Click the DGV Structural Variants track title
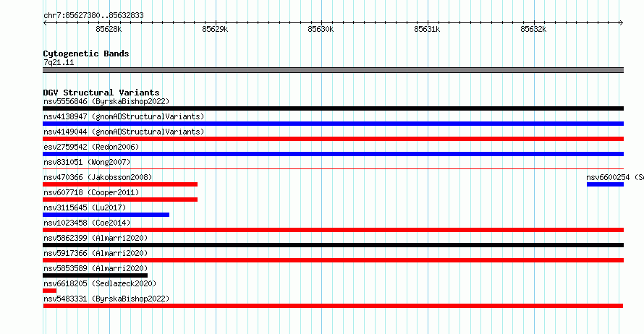The image size is (644, 334). pos(101,93)
